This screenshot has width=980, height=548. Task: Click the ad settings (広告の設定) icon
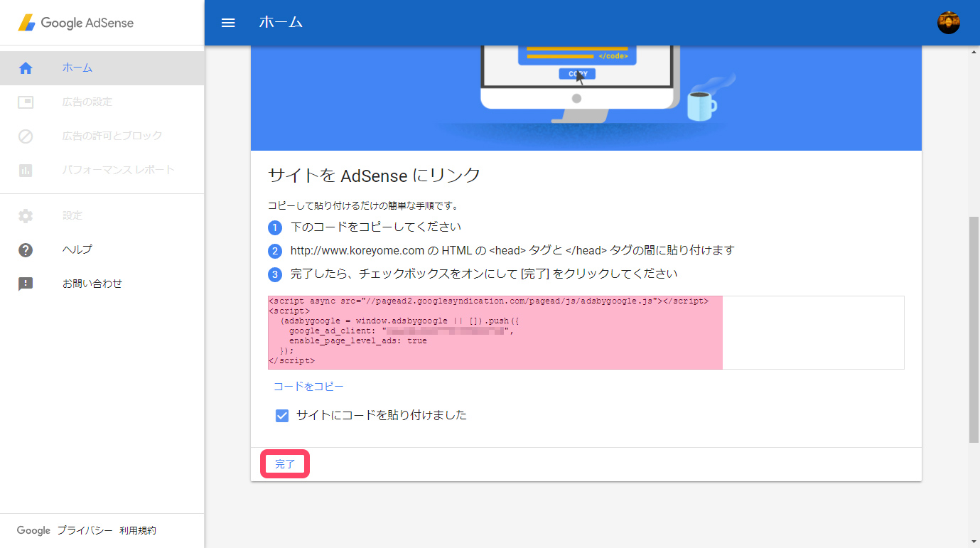point(26,102)
